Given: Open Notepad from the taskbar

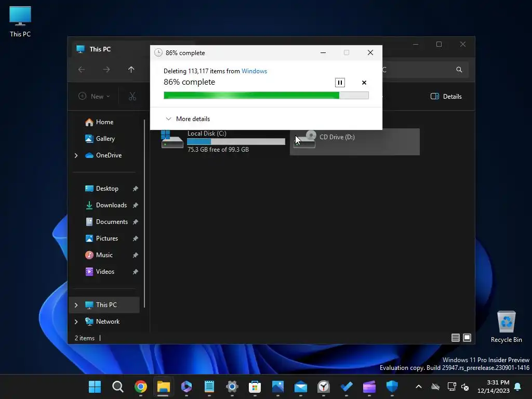Looking at the screenshot, I should 209,387.
